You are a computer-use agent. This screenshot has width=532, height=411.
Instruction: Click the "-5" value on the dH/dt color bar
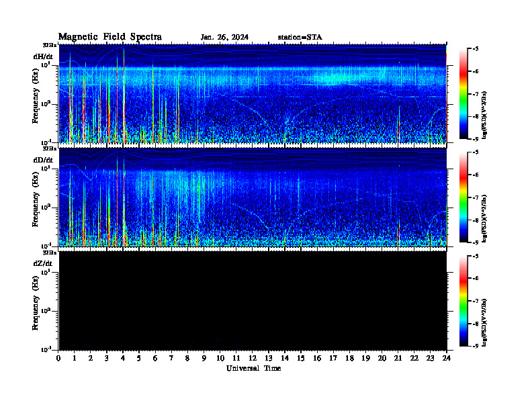[476, 49]
